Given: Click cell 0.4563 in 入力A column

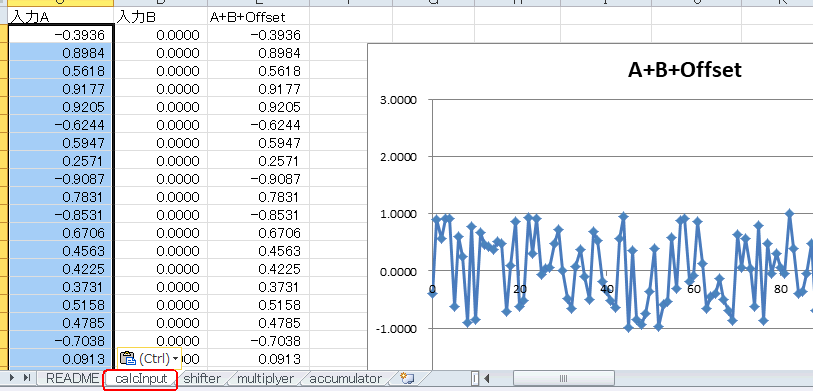Looking at the screenshot, I should (x=61, y=250).
